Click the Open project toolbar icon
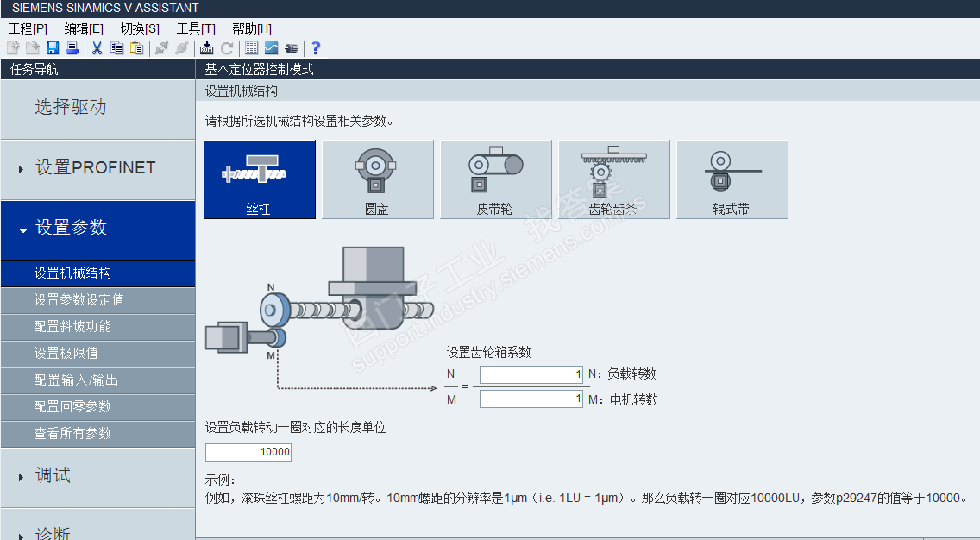This screenshot has width=980, height=540. [x=33, y=48]
